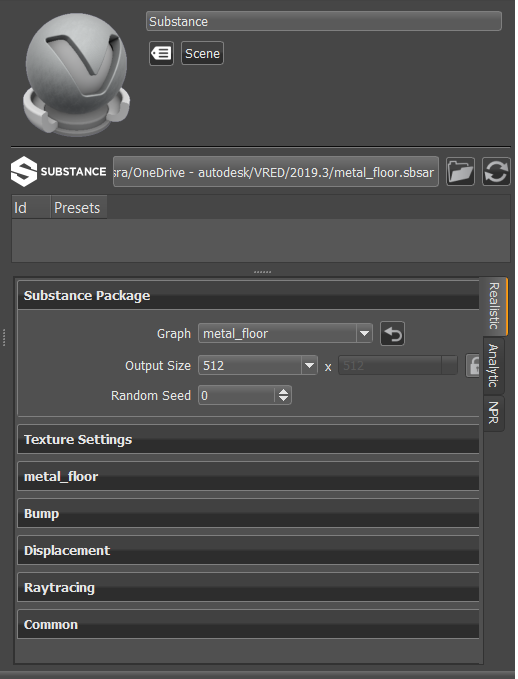The height and width of the screenshot is (679, 518).
Task: Reload the substance archive with refresh icon
Action: coord(496,171)
